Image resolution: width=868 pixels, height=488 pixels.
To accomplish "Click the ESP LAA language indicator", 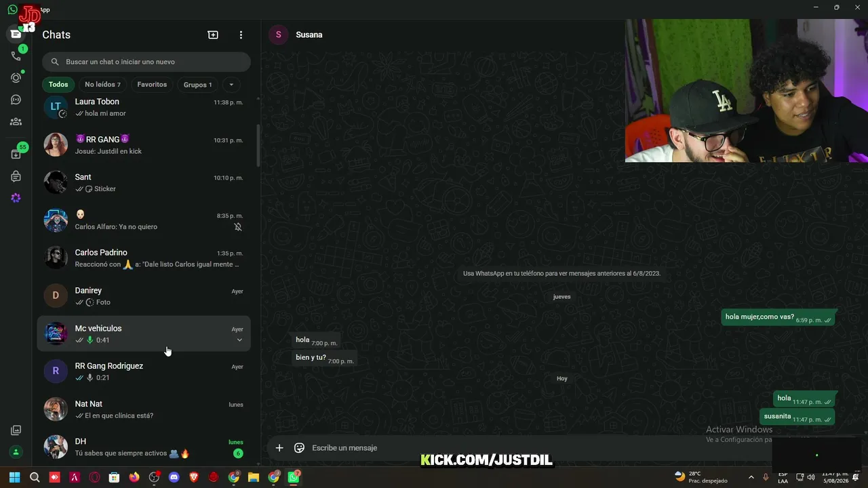I will pos(783,477).
